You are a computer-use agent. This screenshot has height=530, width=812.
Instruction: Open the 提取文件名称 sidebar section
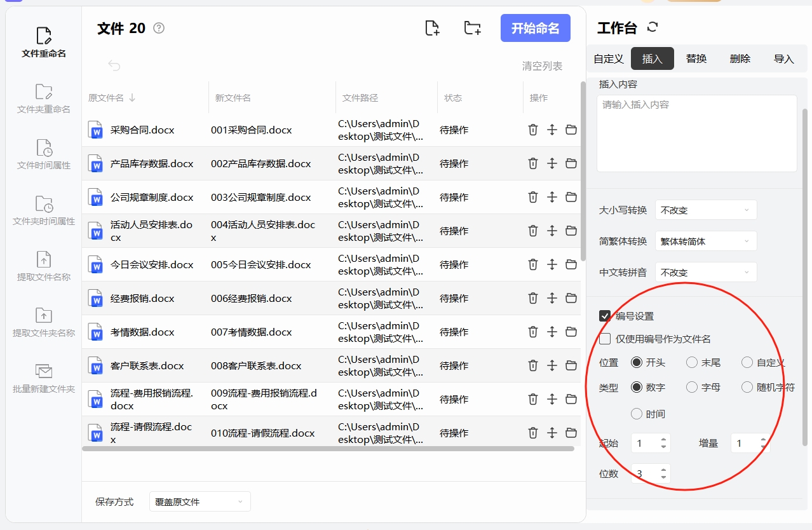click(44, 267)
